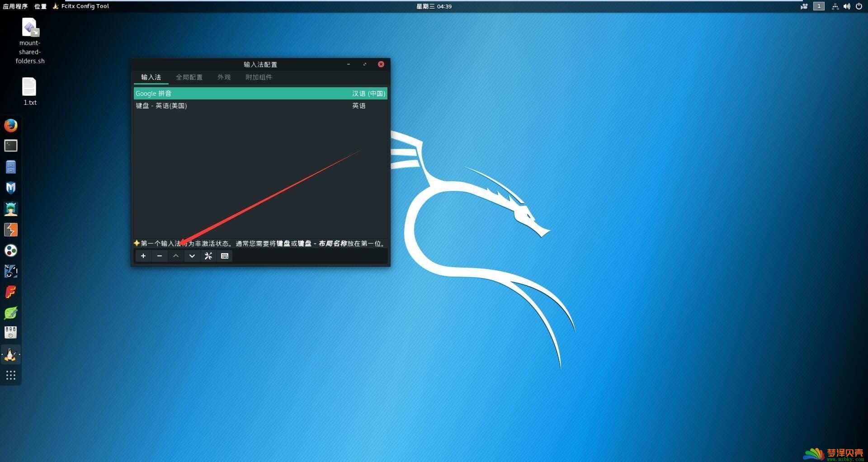
Task: Open the 位置 menu in the top bar
Action: point(40,6)
